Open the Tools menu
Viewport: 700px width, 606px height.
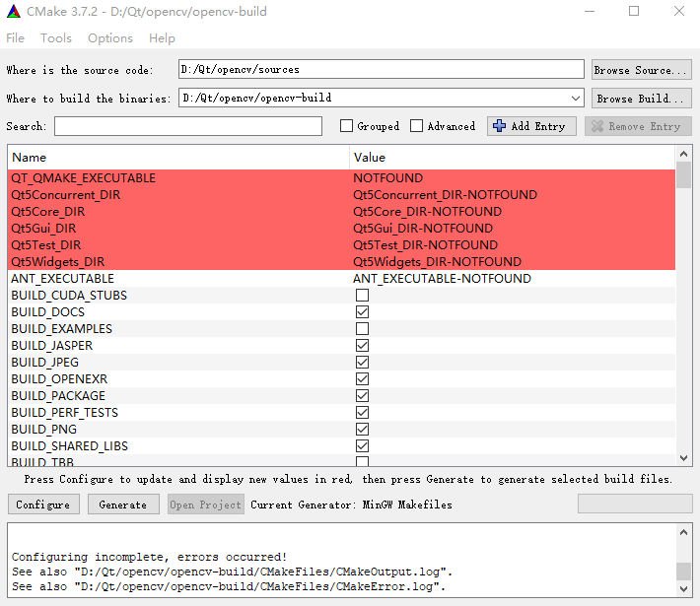[x=56, y=38]
